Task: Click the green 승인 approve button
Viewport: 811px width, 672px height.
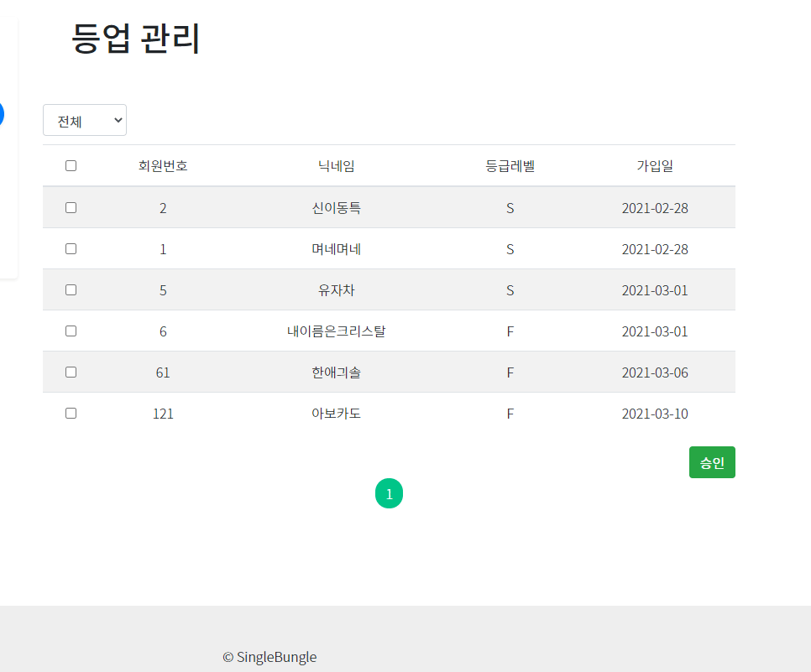Action: pos(711,461)
